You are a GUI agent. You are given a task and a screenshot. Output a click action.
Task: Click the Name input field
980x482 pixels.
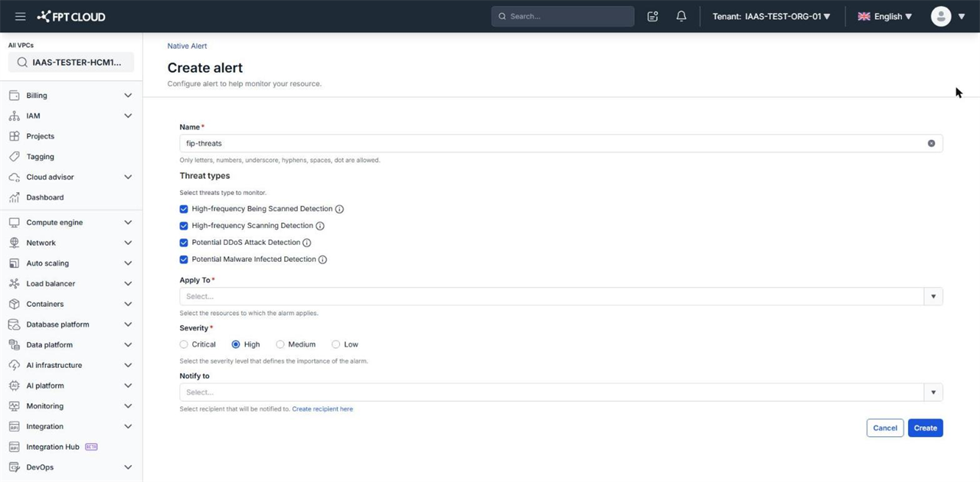tap(561, 143)
